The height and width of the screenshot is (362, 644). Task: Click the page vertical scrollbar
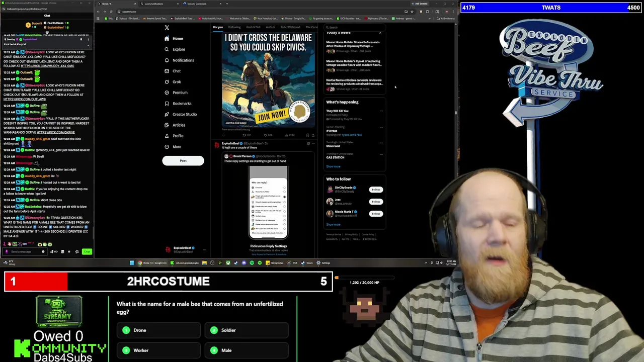456,113
